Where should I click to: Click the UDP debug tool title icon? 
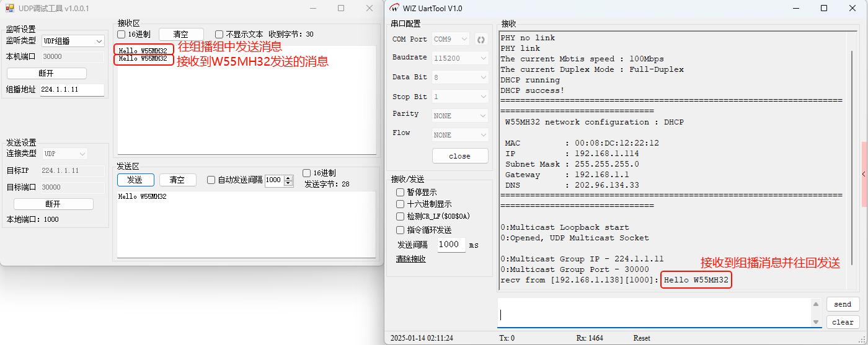(9, 8)
